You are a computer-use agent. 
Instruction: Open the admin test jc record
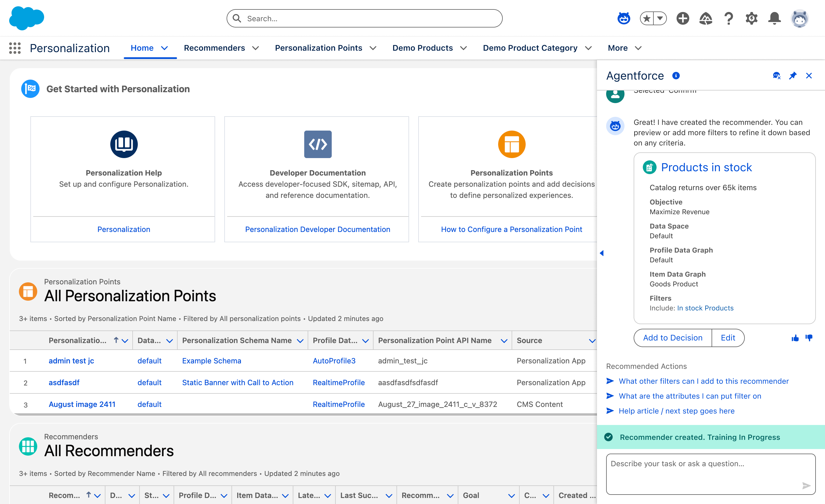[71, 361]
